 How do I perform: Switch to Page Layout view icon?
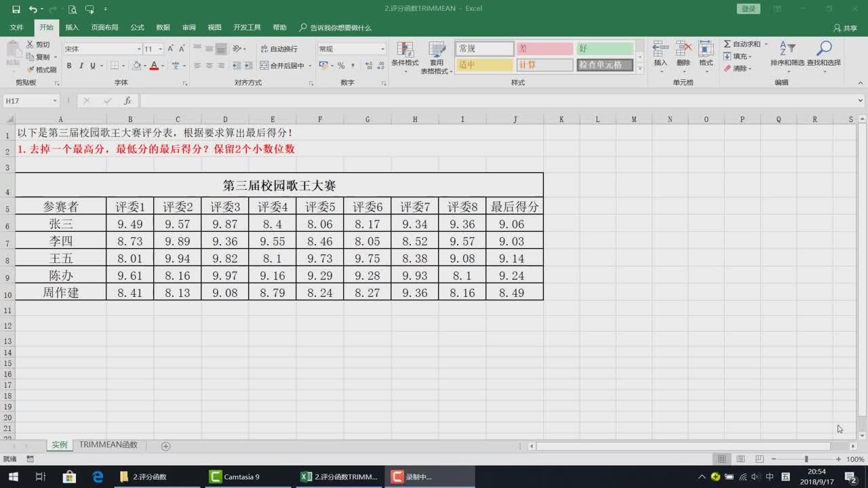pyautogui.click(x=741, y=459)
